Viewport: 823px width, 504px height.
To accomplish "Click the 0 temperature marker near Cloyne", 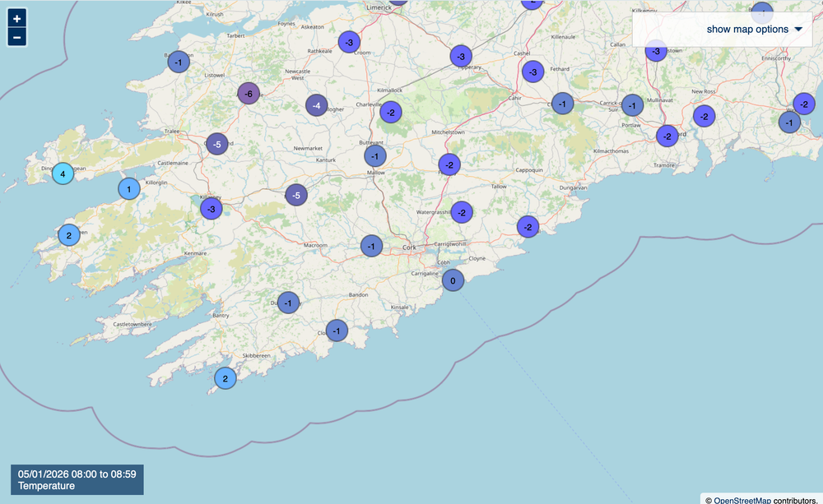I will click(453, 280).
